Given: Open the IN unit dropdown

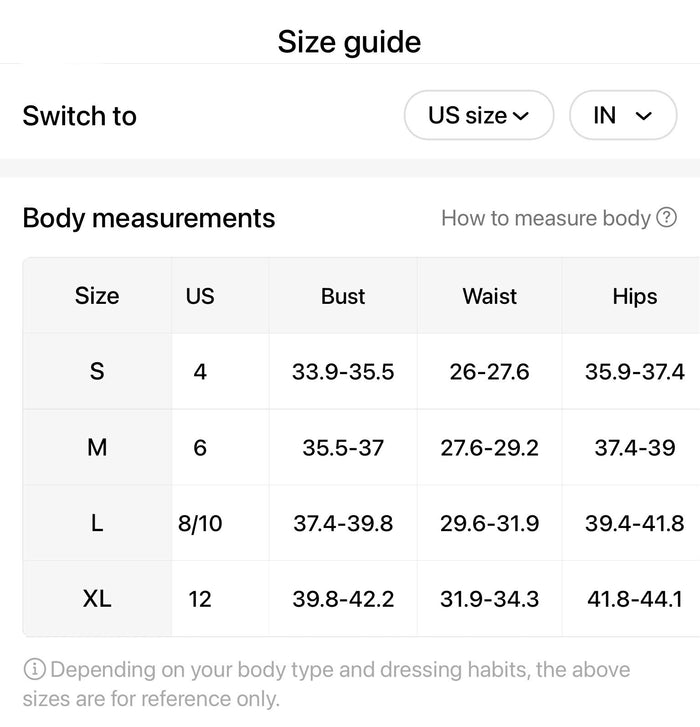Looking at the screenshot, I should point(623,115).
